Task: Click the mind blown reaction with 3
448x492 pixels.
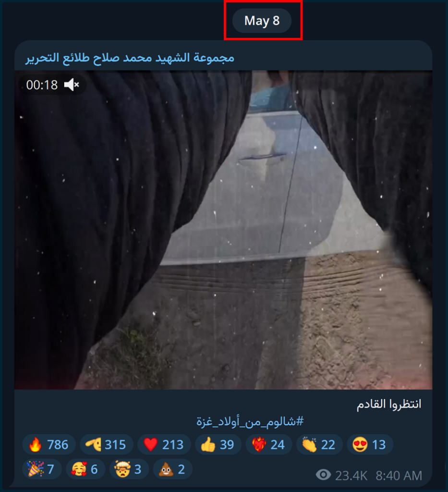Action: (x=129, y=469)
